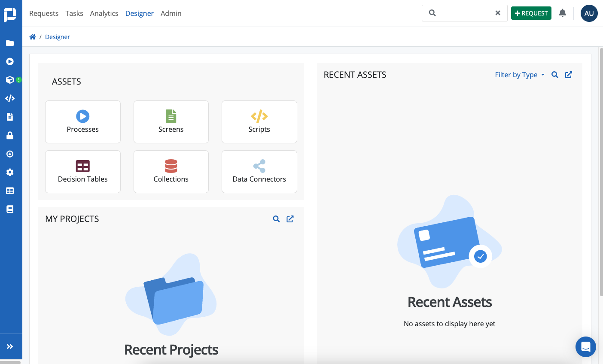Open the Filter by Type dropdown
Image resolution: width=603 pixels, height=364 pixels.
coord(520,75)
